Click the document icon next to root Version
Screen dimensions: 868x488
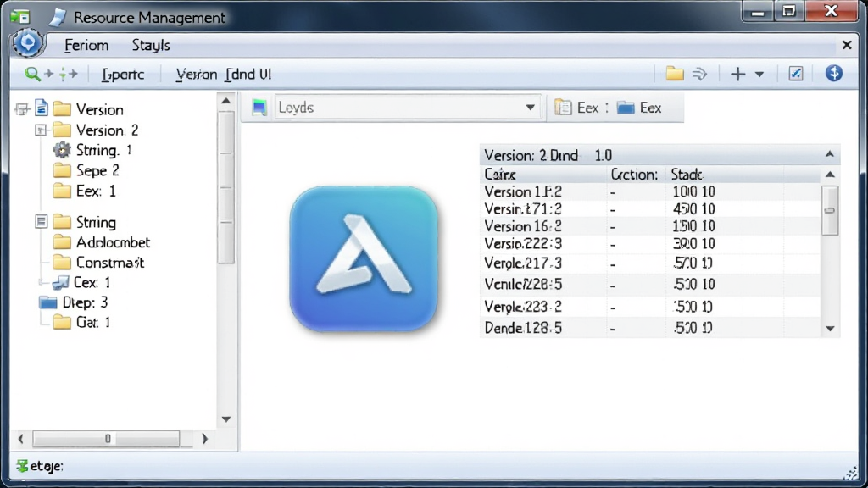(x=42, y=108)
